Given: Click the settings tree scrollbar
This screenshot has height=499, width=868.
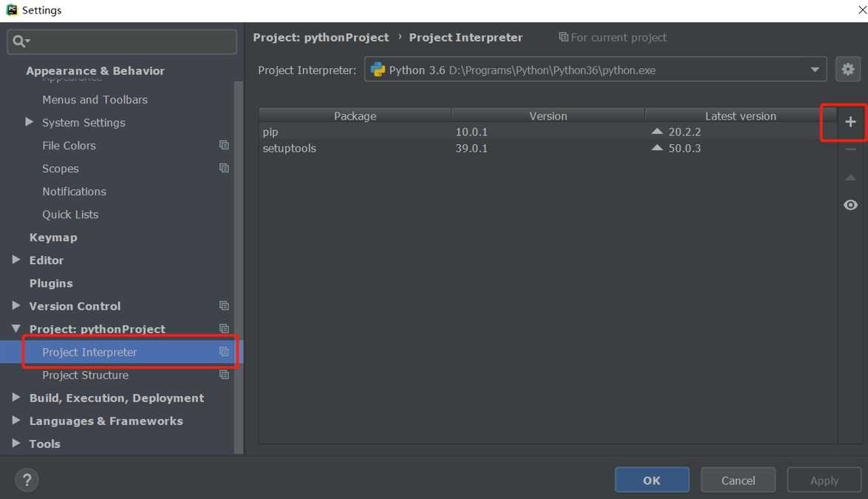Looking at the screenshot, I should (x=239, y=268).
